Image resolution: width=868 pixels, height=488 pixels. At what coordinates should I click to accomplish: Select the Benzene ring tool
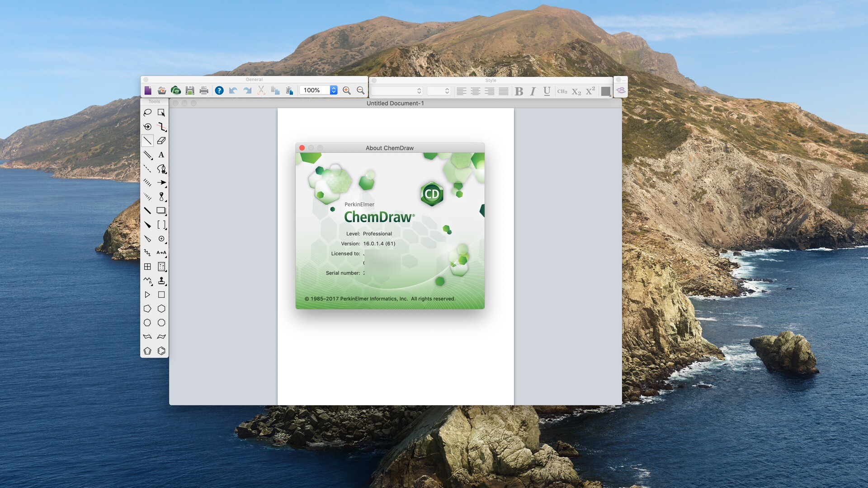click(x=161, y=351)
